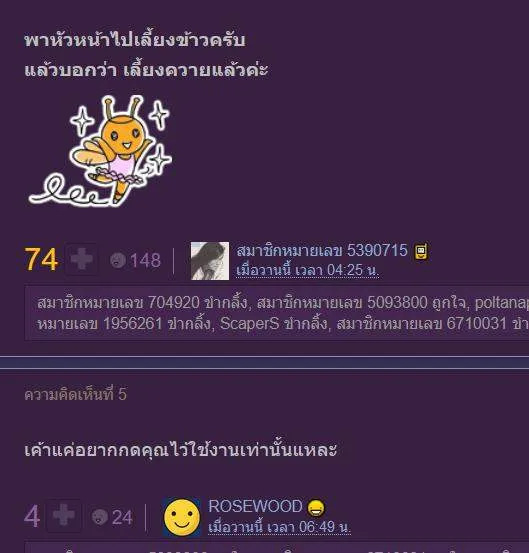
Task: Open ROSEWOOD username link
Action: coord(255,506)
